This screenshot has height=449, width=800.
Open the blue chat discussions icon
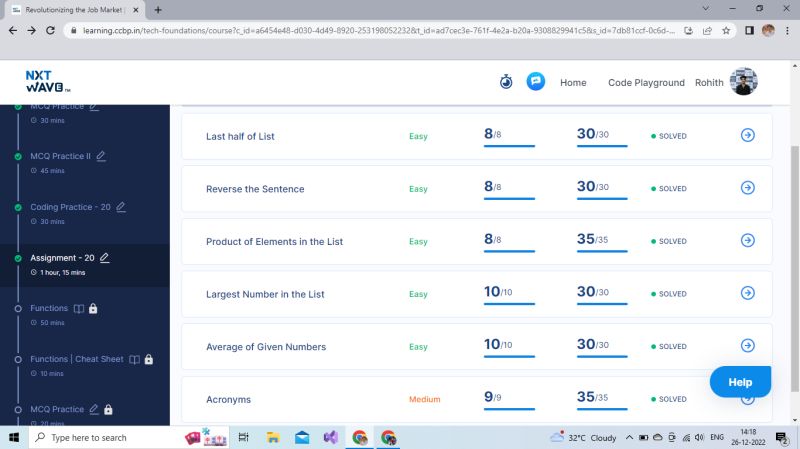click(x=536, y=82)
